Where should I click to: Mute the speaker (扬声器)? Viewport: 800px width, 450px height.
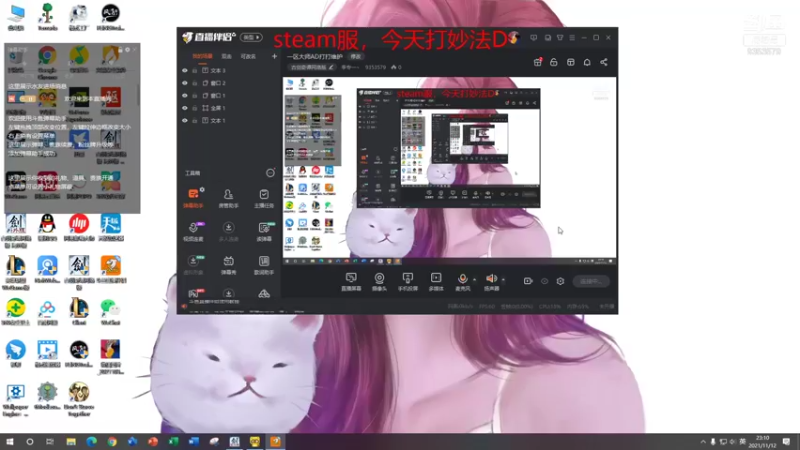pos(491,281)
